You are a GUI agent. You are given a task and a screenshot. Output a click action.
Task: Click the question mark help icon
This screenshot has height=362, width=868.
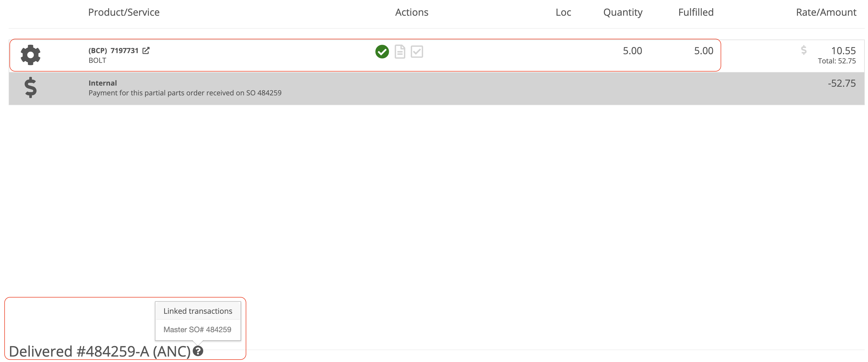coord(198,351)
